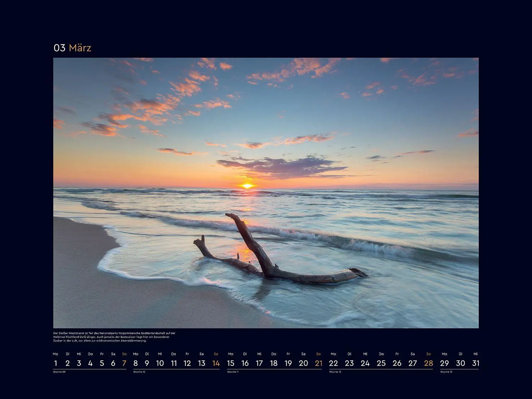
Task: Click the "Woche 09" week label
Action: tap(59, 372)
